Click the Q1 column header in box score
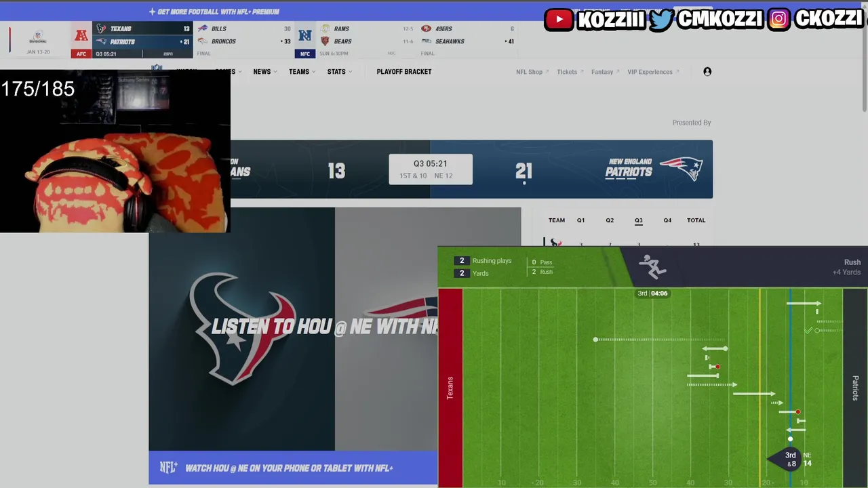This screenshot has width=868, height=488. click(580, 220)
